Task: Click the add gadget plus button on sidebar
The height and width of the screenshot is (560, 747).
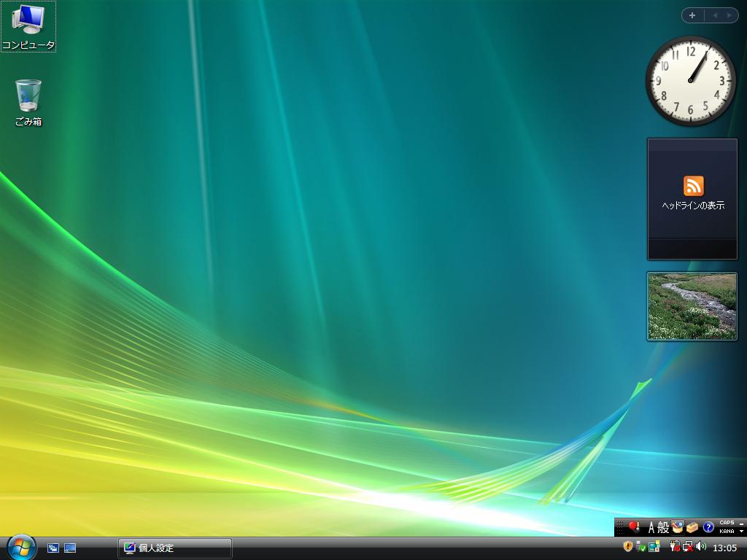Action: click(x=692, y=15)
